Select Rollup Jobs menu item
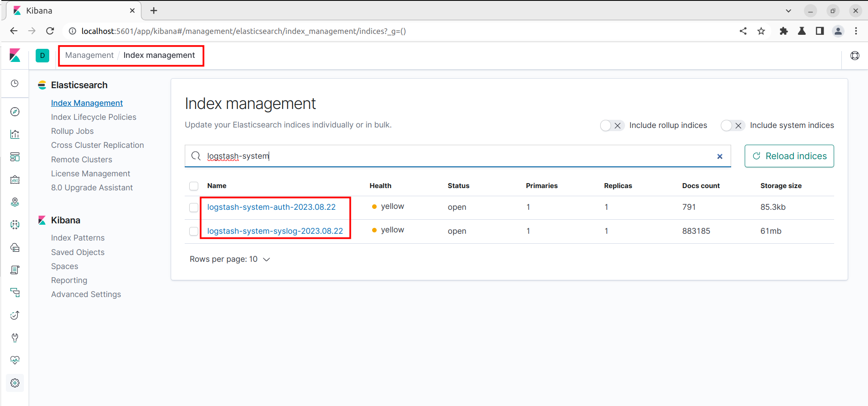The height and width of the screenshot is (406, 868). tap(72, 131)
